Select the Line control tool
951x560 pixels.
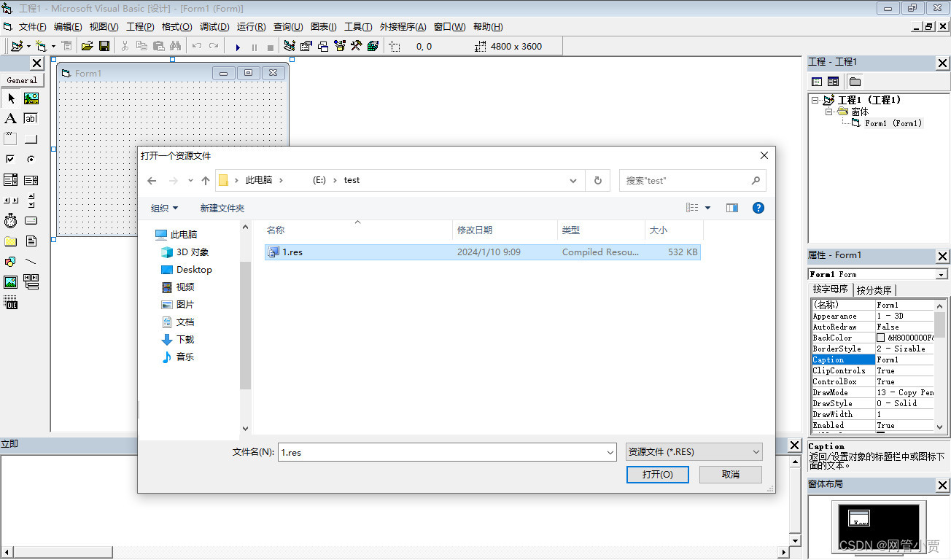point(31,262)
